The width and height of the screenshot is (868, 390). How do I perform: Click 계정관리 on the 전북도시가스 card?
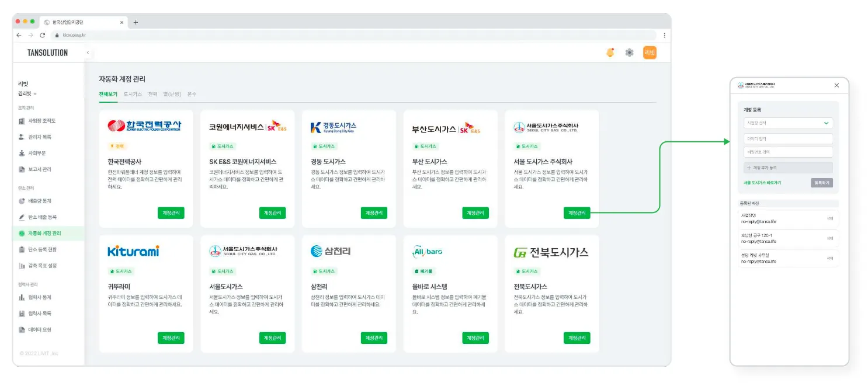(x=577, y=338)
